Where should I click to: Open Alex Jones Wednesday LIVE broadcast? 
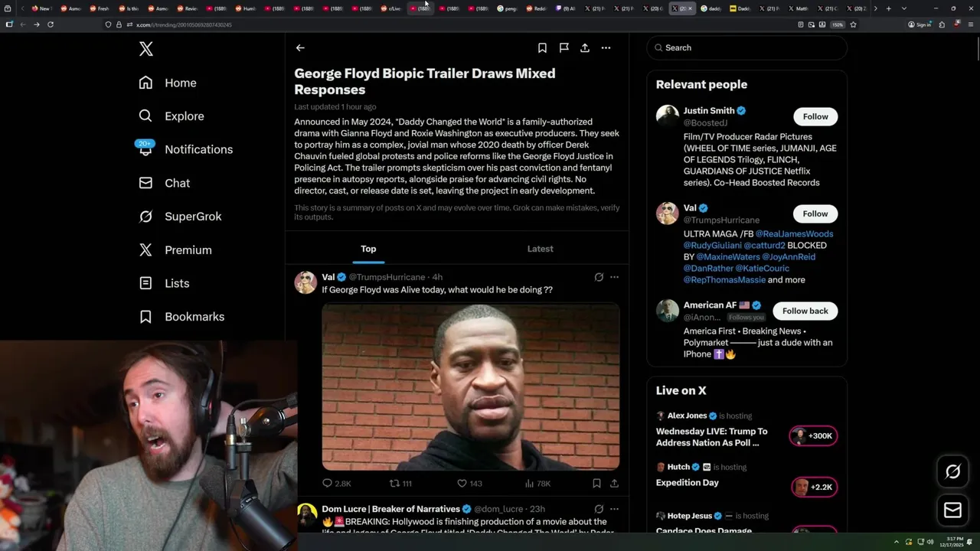pos(711,437)
